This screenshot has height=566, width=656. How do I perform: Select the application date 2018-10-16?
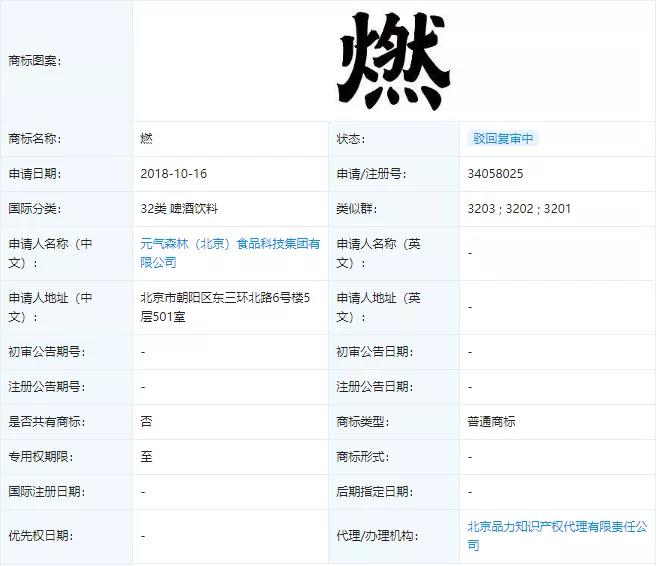pyautogui.click(x=174, y=174)
